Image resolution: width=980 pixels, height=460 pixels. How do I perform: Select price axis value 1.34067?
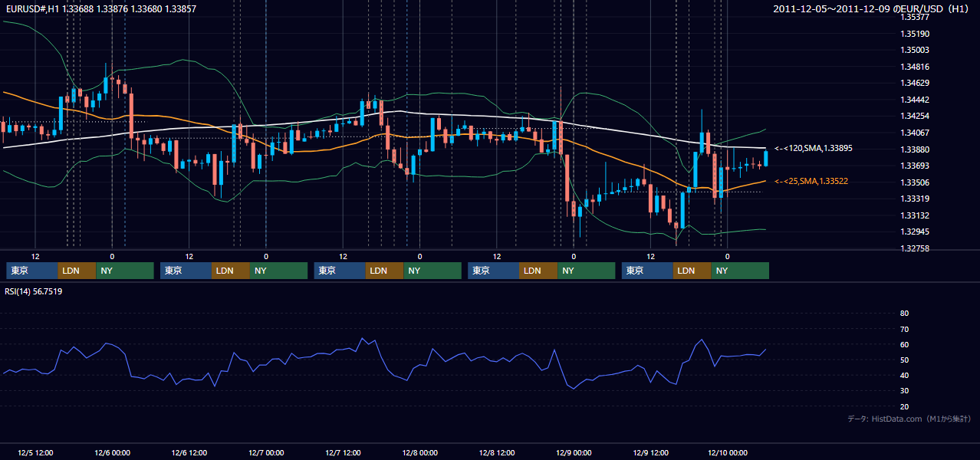[915, 133]
